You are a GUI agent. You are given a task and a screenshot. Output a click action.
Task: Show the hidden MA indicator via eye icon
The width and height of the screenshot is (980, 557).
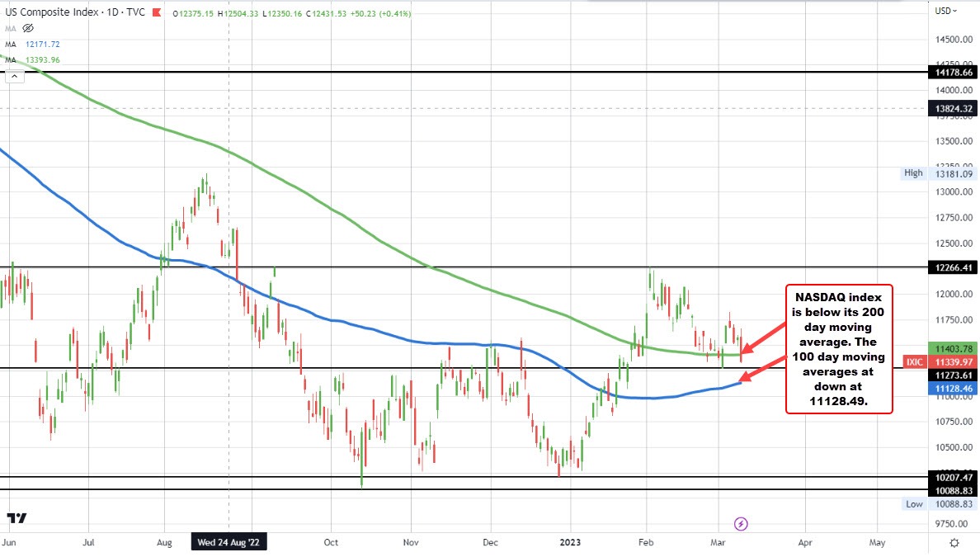[x=27, y=28]
